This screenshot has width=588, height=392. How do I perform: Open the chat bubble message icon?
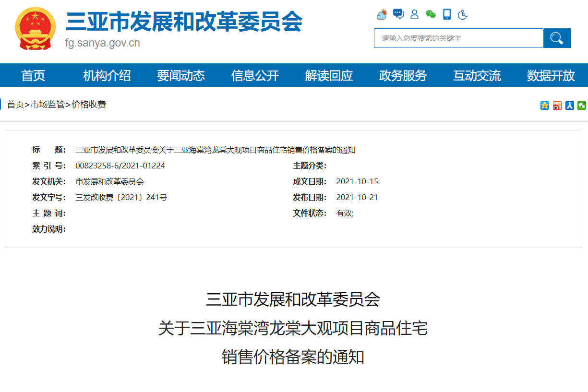pyautogui.click(x=398, y=14)
